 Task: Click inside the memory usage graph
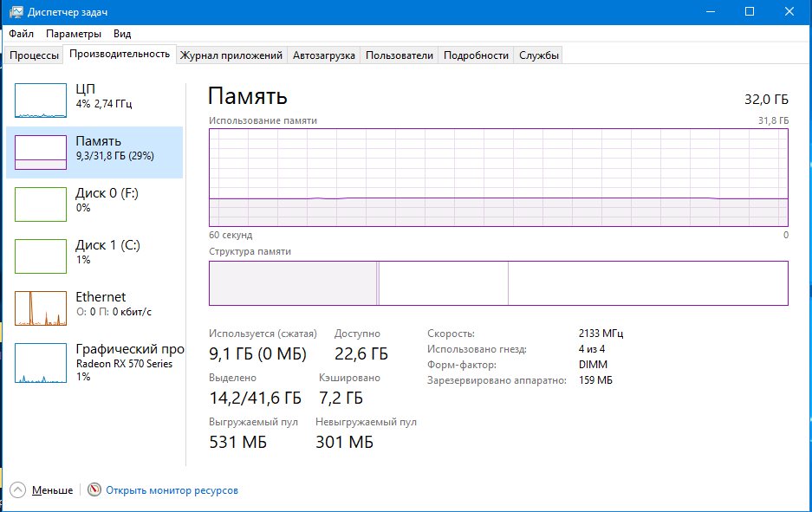[x=498, y=178]
